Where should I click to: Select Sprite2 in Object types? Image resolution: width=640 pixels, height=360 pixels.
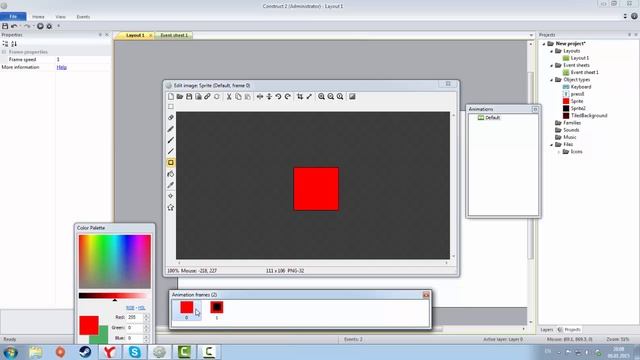click(578, 109)
